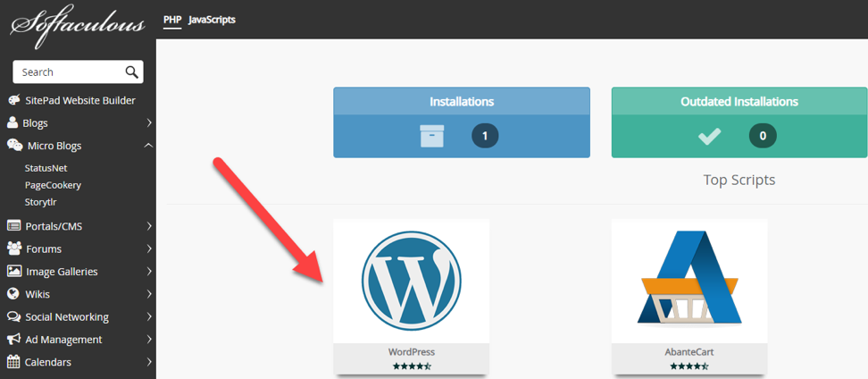Open the PageCookery script
Image resolution: width=868 pixels, height=379 pixels.
pyautogui.click(x=54, y=185)
